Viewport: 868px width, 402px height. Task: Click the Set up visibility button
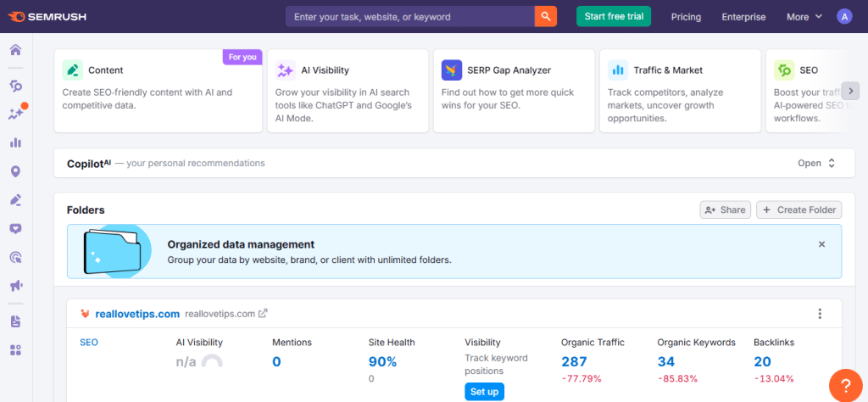pyautogui.click(x=484, y=392)
